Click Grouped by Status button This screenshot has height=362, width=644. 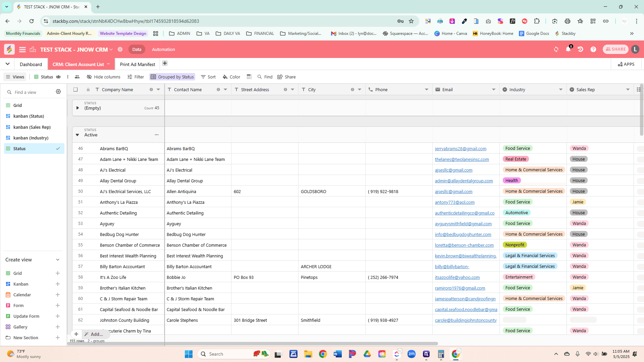coord(172,77)
